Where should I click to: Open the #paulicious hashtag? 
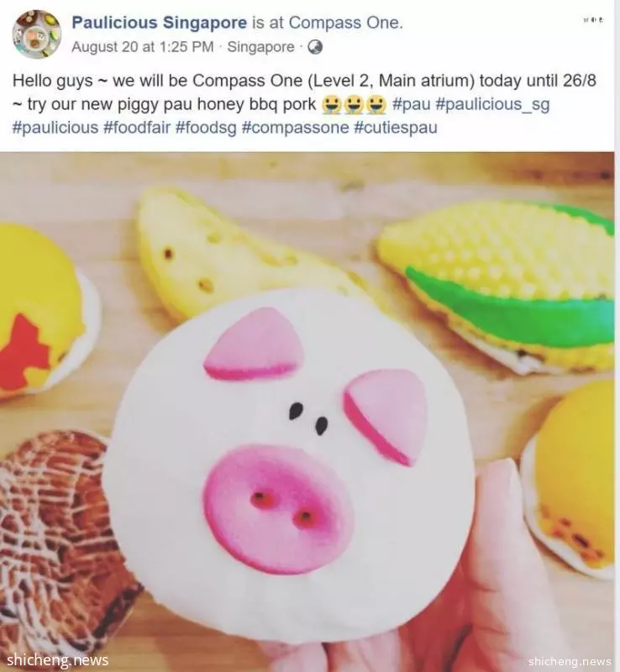coord(55,128)
